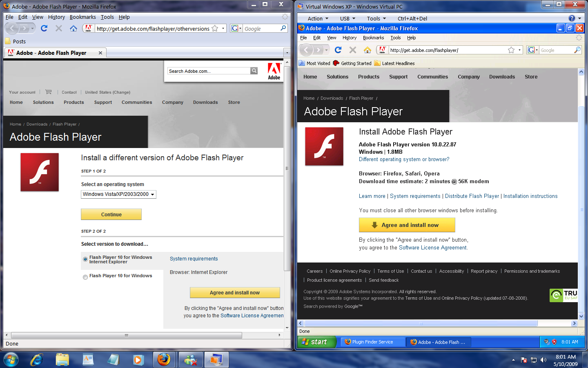The height and width of the screenshot is (368, 588).
Task: Open the Home page in host Firefox
Action: pyautogui.click(x=73, y=28)
